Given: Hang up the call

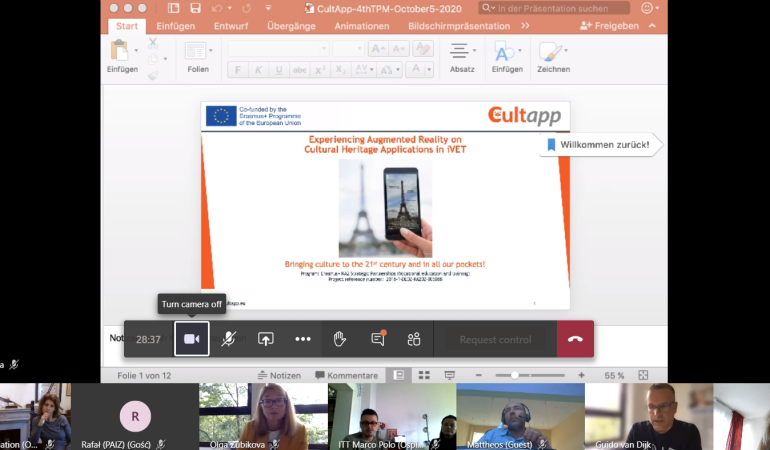Looking at the screenshot, I should coord(575,339).
